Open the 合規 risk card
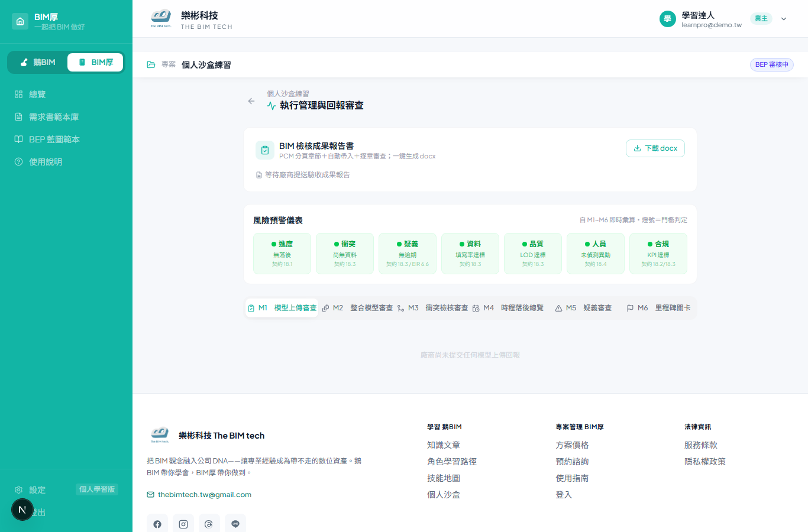 tap(658, 254)
